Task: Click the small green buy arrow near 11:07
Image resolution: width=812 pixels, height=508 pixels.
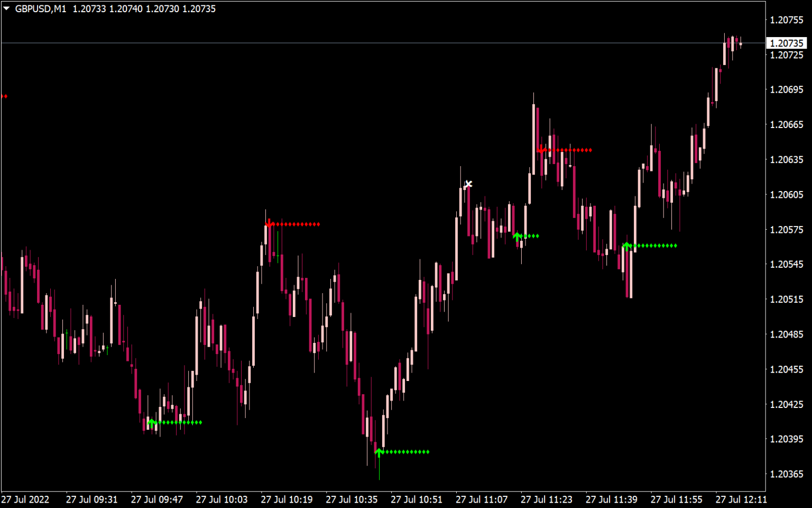Action: tap(517, 235)
